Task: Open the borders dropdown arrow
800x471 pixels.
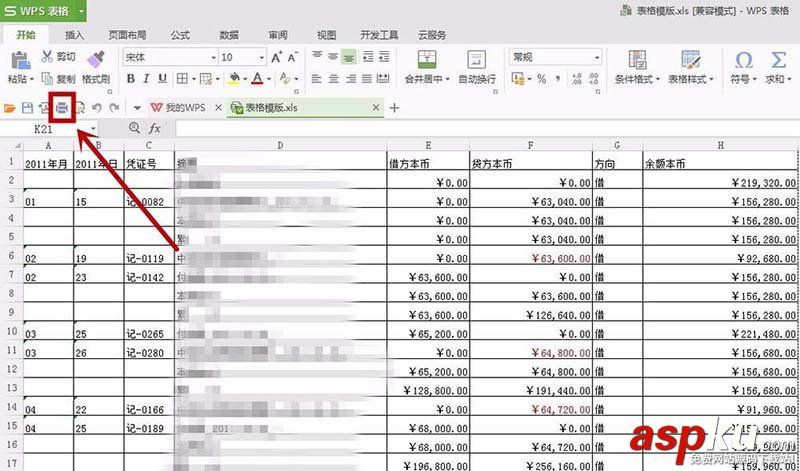Action: pos(194,79)
